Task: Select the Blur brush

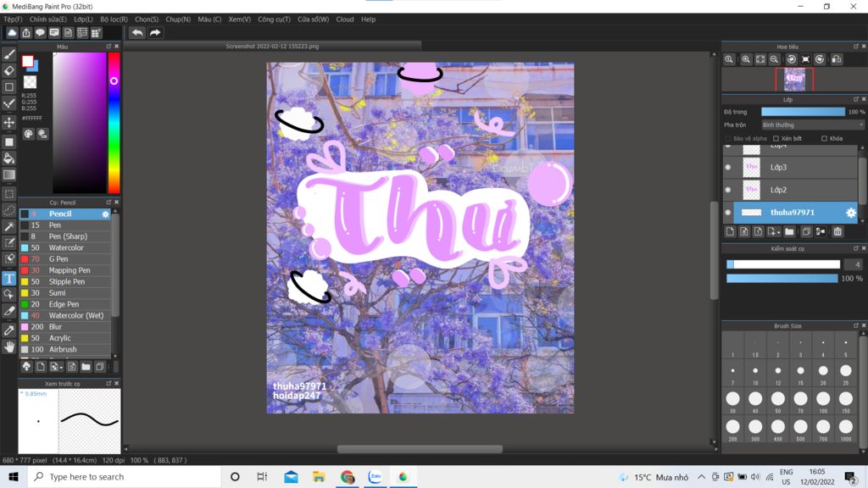Action: (x=65, y=327)
